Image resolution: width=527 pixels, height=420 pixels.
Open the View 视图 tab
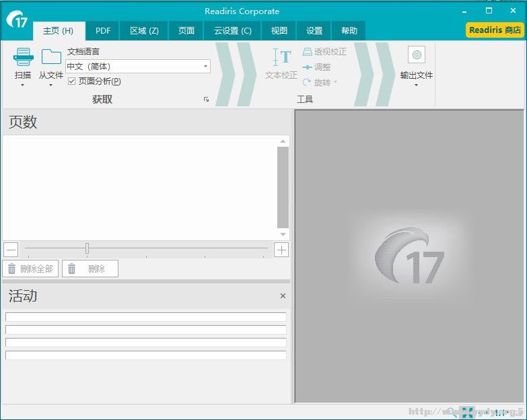(279, 31)
